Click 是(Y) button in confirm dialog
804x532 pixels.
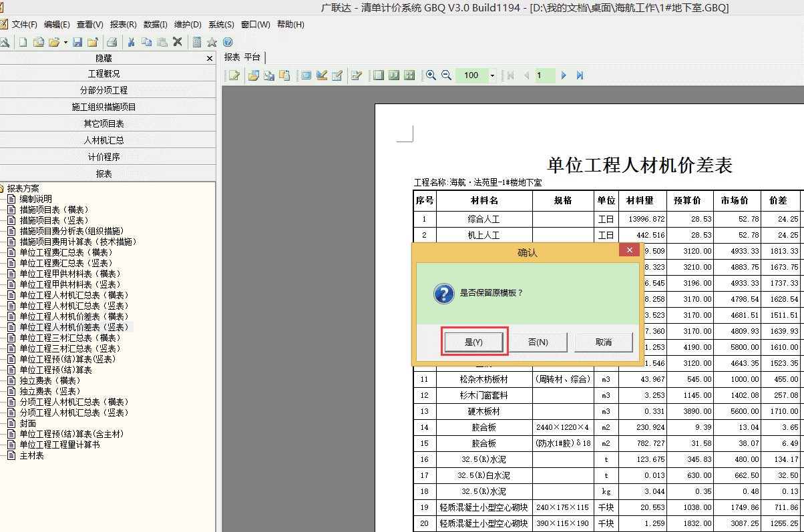[x=473, y=342]
